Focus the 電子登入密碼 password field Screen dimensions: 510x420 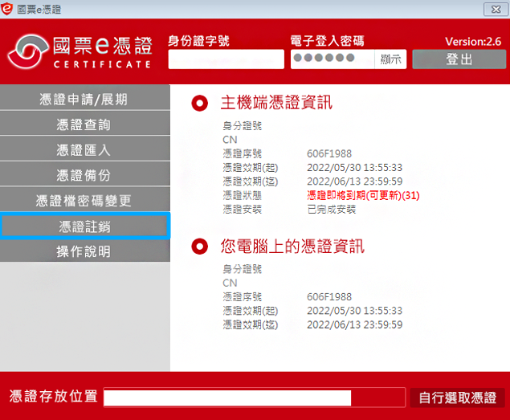tap(333, 59)
